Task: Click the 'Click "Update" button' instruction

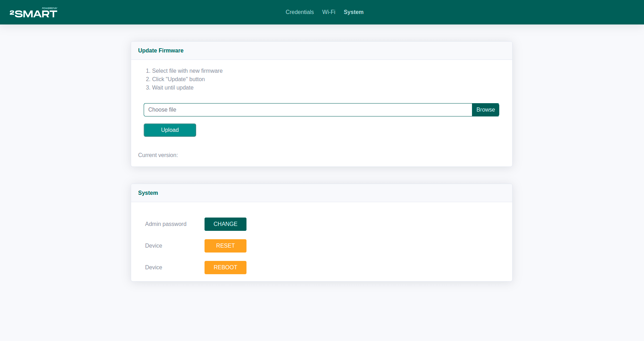Action: tap(178, 79)
